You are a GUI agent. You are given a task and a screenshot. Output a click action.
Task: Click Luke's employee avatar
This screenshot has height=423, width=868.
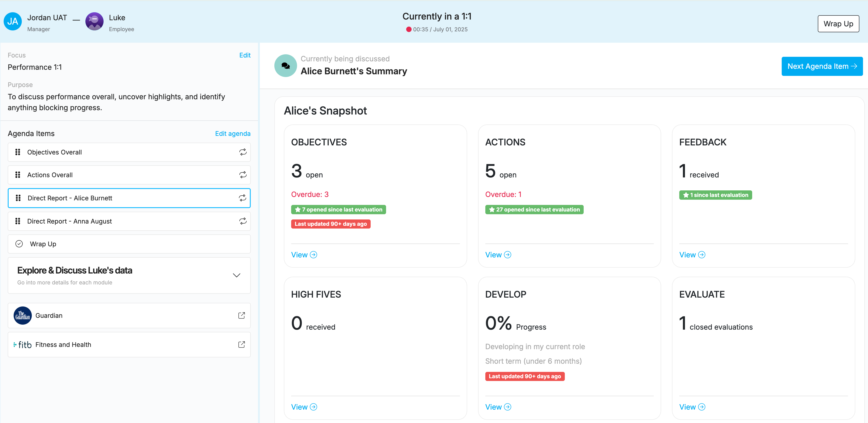point(94,22)
